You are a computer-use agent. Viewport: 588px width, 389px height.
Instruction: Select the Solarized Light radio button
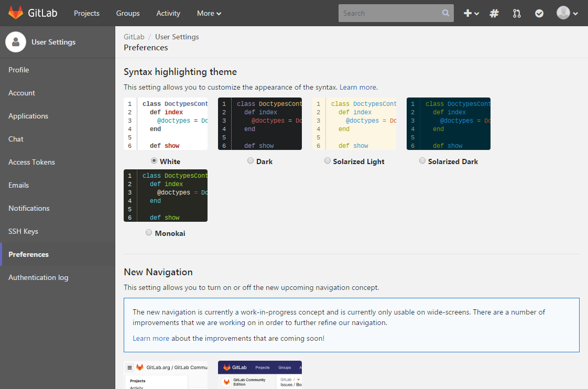[328, 161]
